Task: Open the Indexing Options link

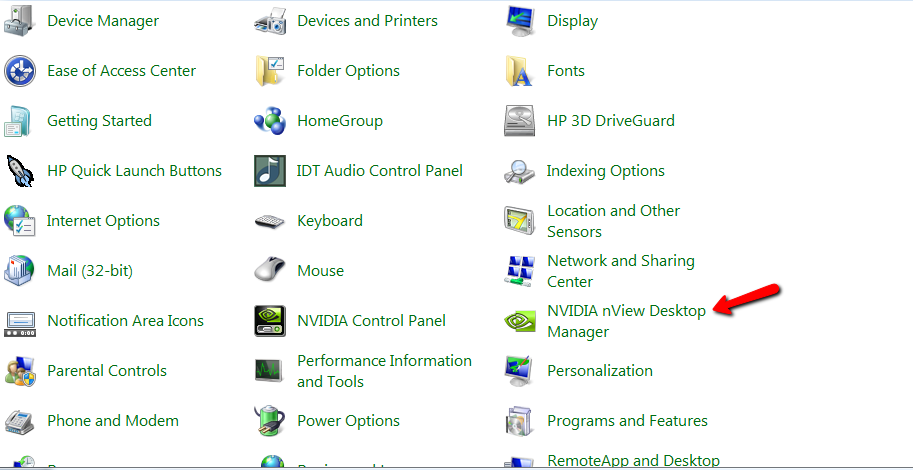Action: pos(606,172)
